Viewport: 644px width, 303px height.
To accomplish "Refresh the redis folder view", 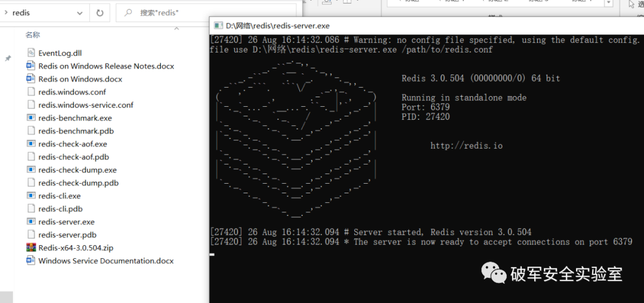I will 100,13.
